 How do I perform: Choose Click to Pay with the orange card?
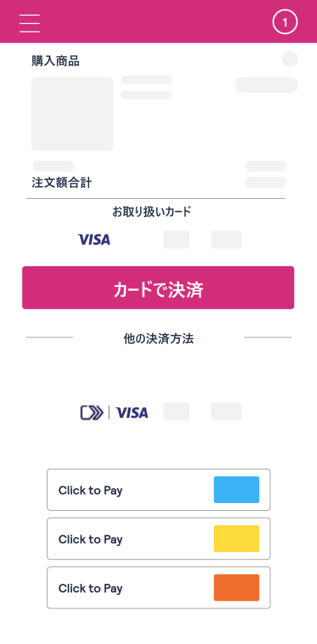click(158, 588)
